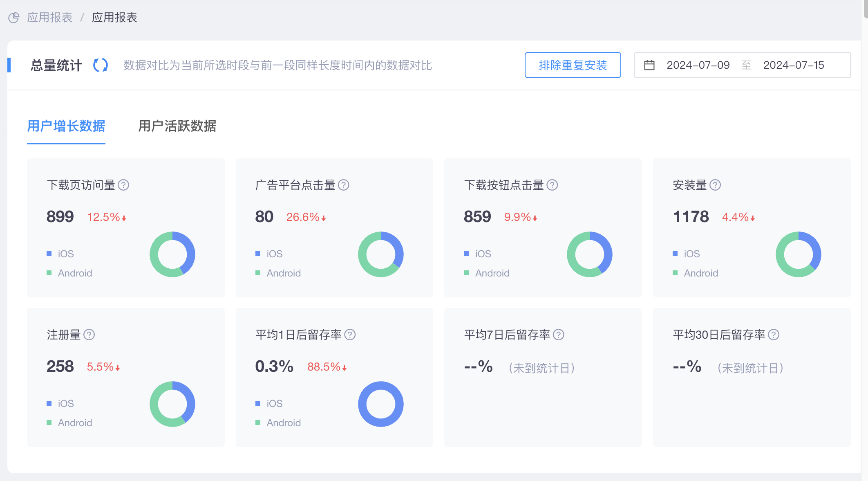The width and height of the screenshot is (868, 481).
Task: Select the value 859
Action: click(477, 217)
